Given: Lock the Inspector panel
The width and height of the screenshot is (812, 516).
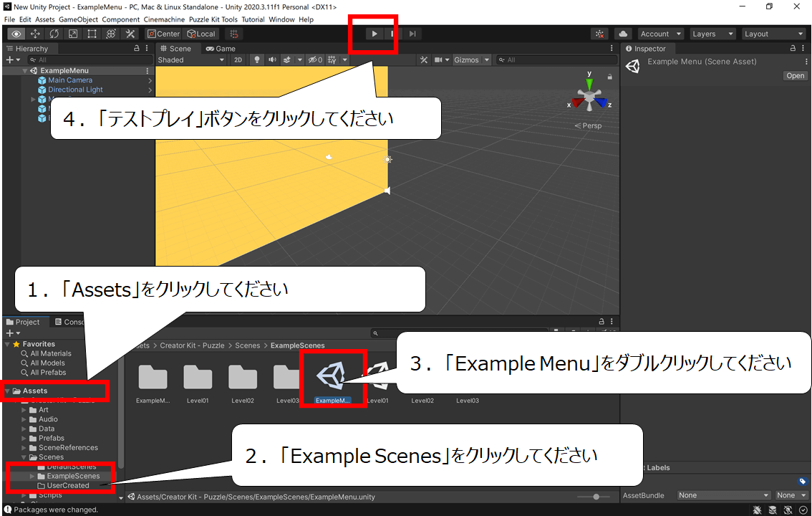Looking at the screenshot, I should coord(793,48).
